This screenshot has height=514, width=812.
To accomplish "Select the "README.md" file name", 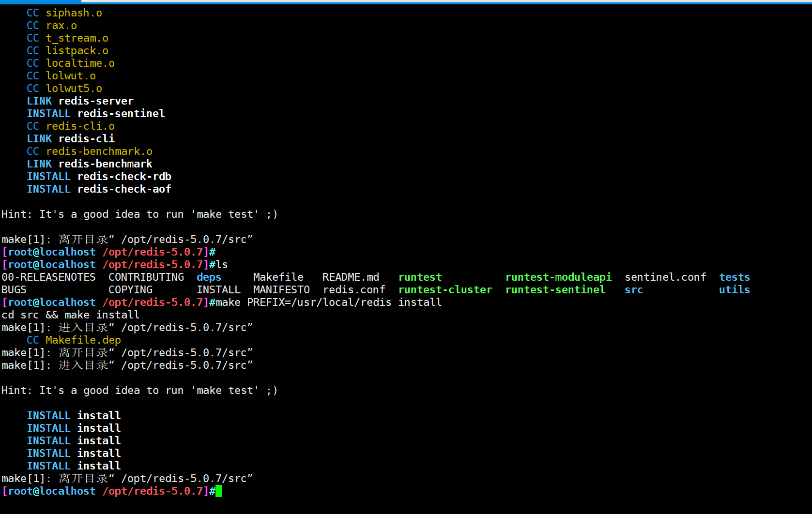I will click(351, 277).
